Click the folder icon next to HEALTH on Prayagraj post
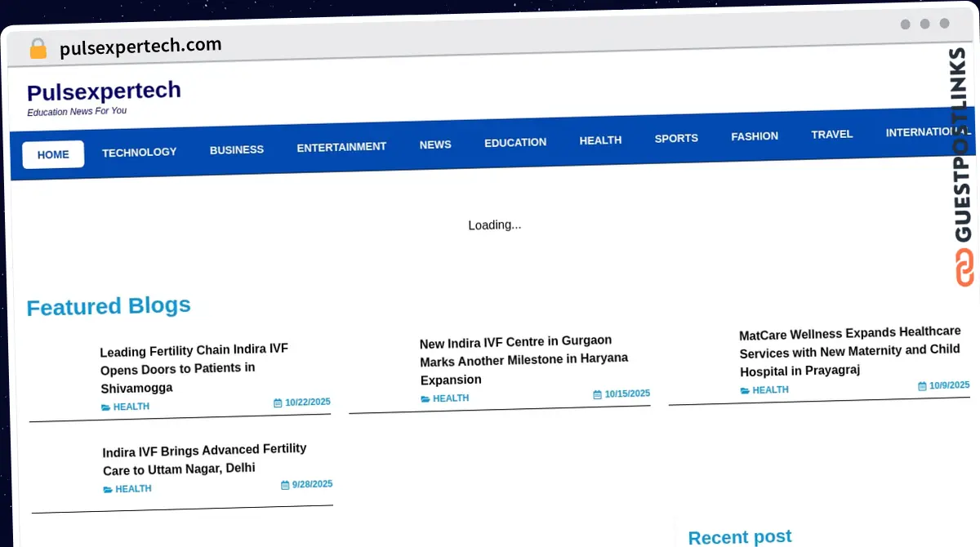 pos(745,390)
